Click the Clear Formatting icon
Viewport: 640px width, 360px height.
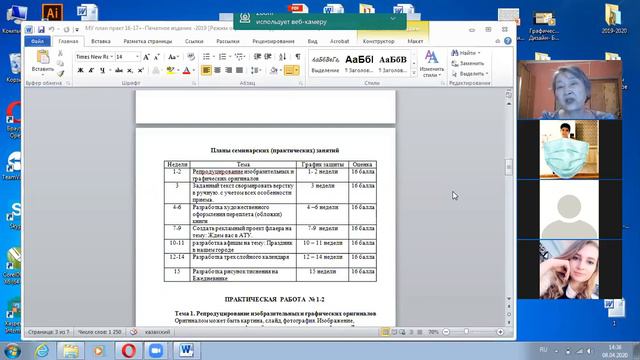point(191,57)
